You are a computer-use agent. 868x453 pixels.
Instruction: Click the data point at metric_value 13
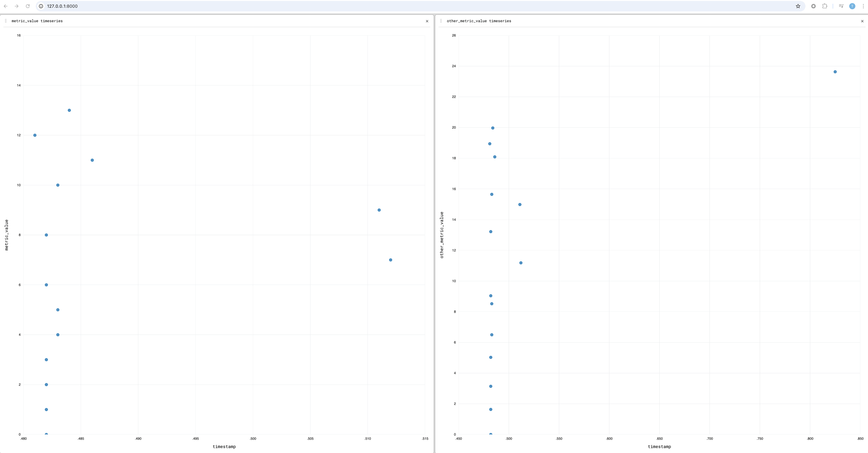(x=69, y=110)
